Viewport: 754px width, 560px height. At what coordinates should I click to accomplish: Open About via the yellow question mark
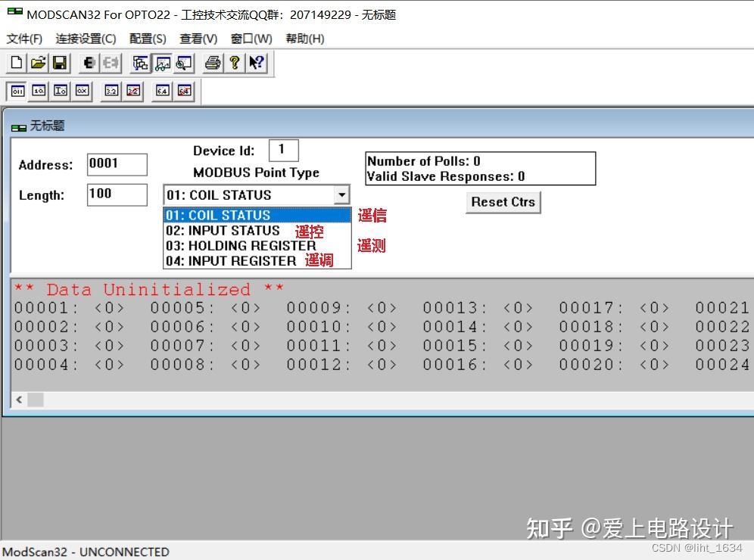pyautogui.click(x=234, y=63)
